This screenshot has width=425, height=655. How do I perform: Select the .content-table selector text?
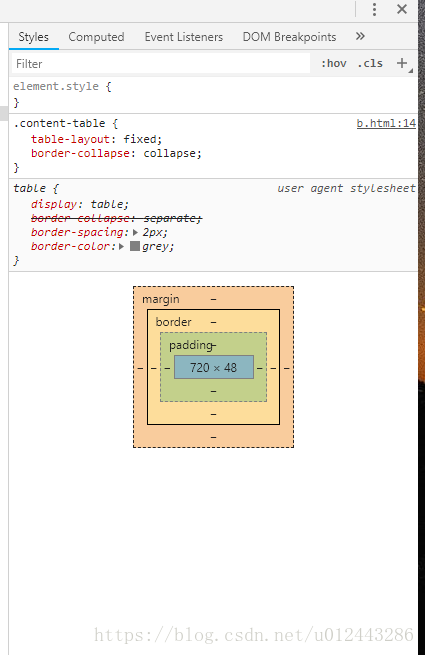pyautogui.click(x=59, y=123)
